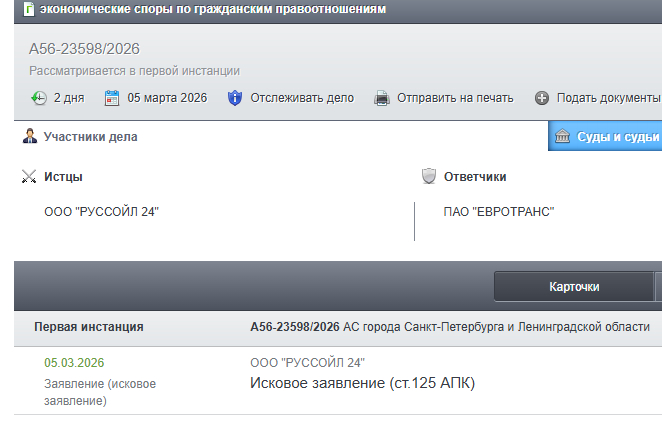Viewport: 662px width, 431px height.
Task: Open plaintiff ООО "РУССОЙЛ 24" in participants
Action: (x=102, y=211)
